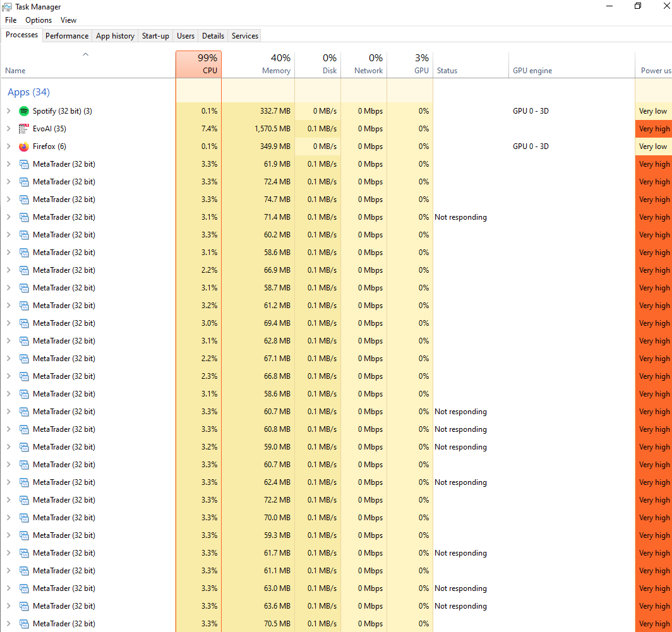672x632 pixels.
Task: Expand the Spotify (32 bit) process group
Action: (x=8, y=111)
